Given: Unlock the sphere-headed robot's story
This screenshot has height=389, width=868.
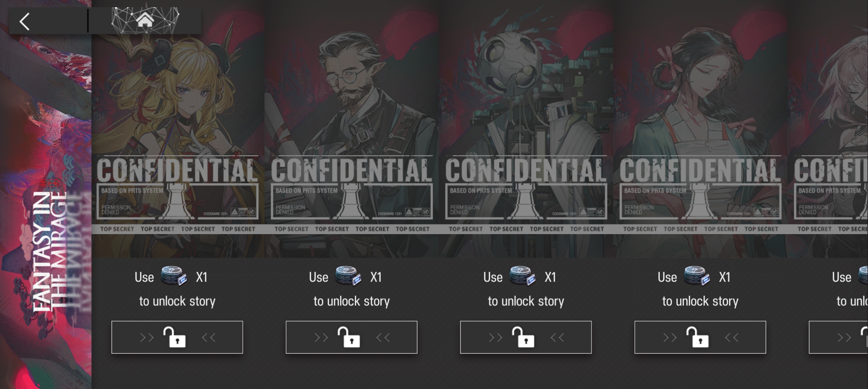Looking at the screenshot, I should click(x=526, y=337).
